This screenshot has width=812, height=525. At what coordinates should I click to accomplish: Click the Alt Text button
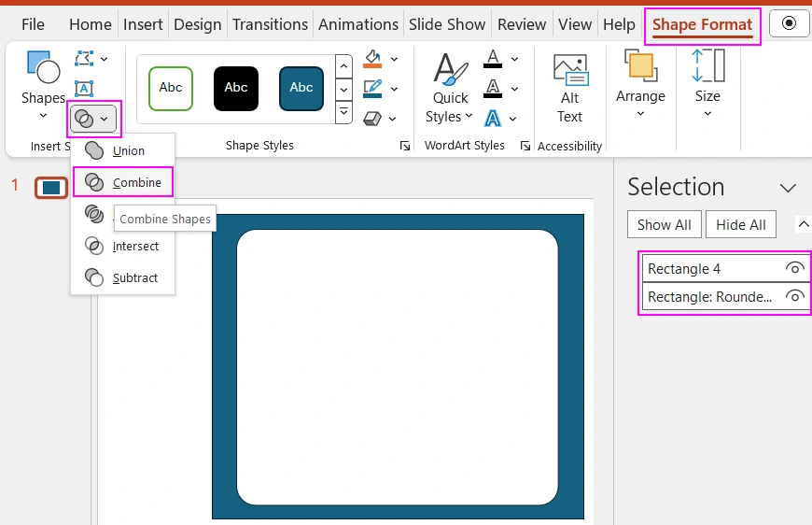(569, 87)
